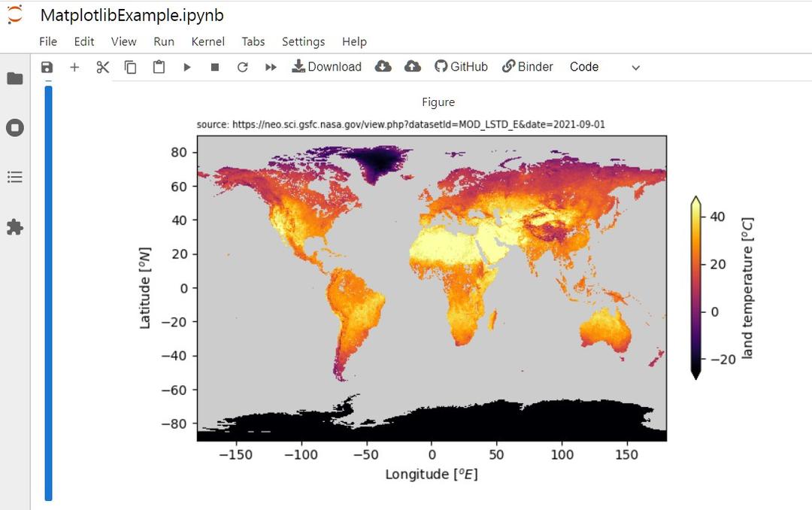Screen dimensions: 812x510
Task: Open the table of contents sidebar panel
Action: [x=15, y=178]
